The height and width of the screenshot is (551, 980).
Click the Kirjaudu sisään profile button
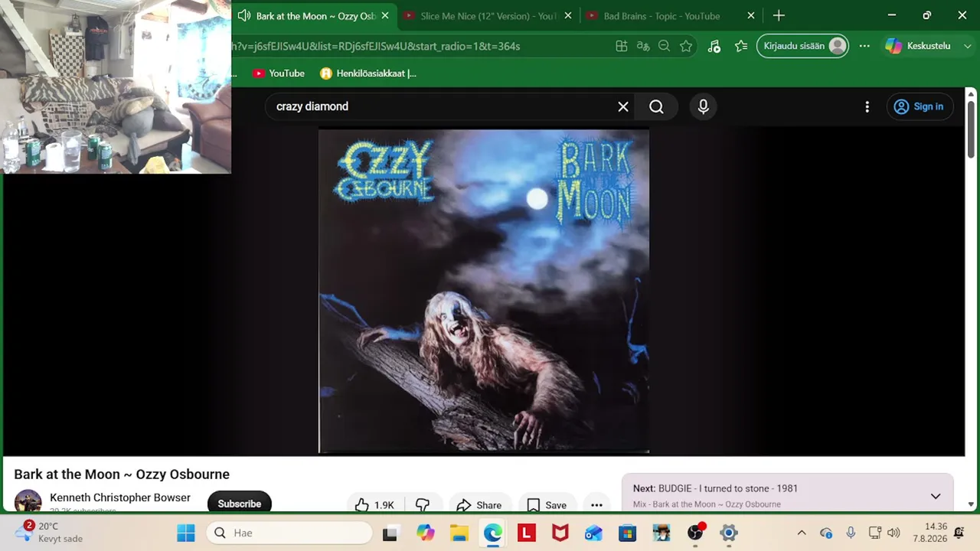[802, 46]
